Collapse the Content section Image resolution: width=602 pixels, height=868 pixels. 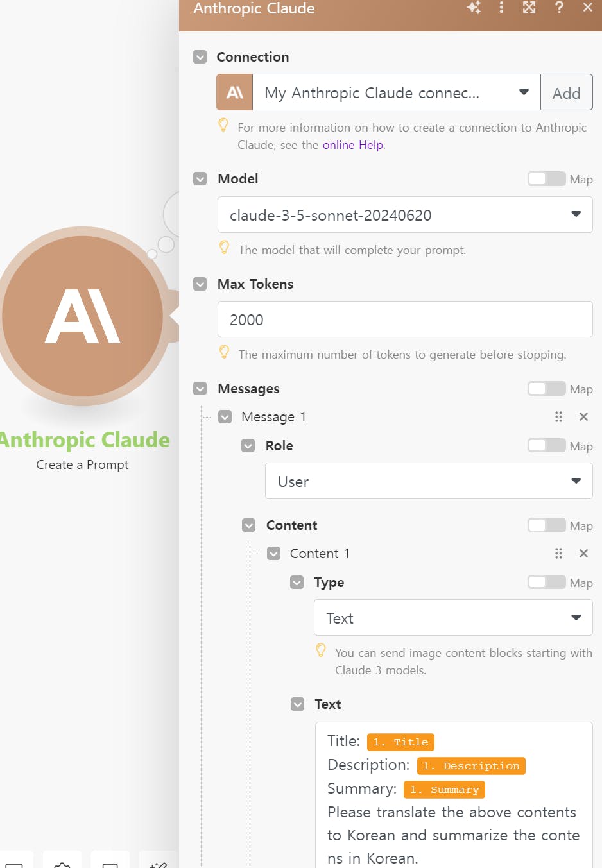pyautogui.click(x=248, y=525)
